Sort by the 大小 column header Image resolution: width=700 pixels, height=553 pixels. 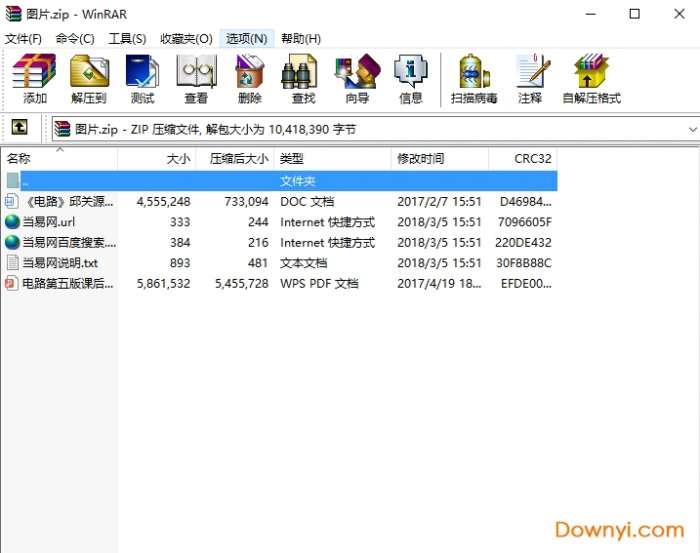click(x=157, y=159)
